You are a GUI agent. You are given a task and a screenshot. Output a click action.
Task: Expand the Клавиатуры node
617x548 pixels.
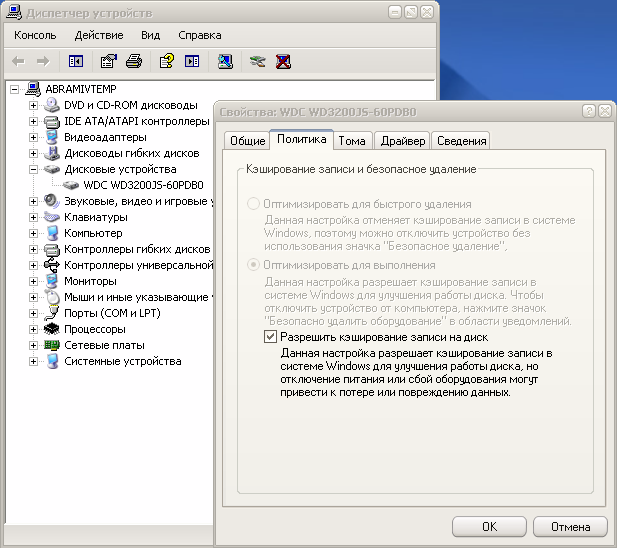(33, 217)
